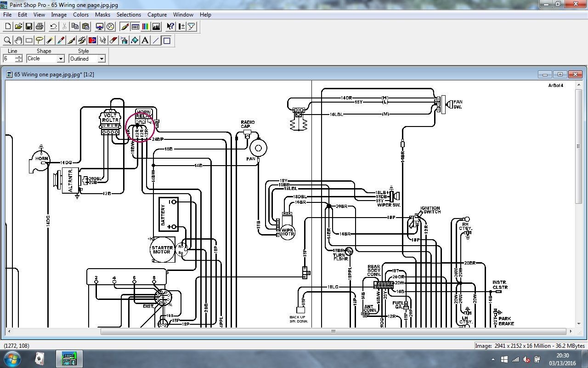Expand the Style dropdown showing Outlined
588x368 pixels.
coord(101,59)
